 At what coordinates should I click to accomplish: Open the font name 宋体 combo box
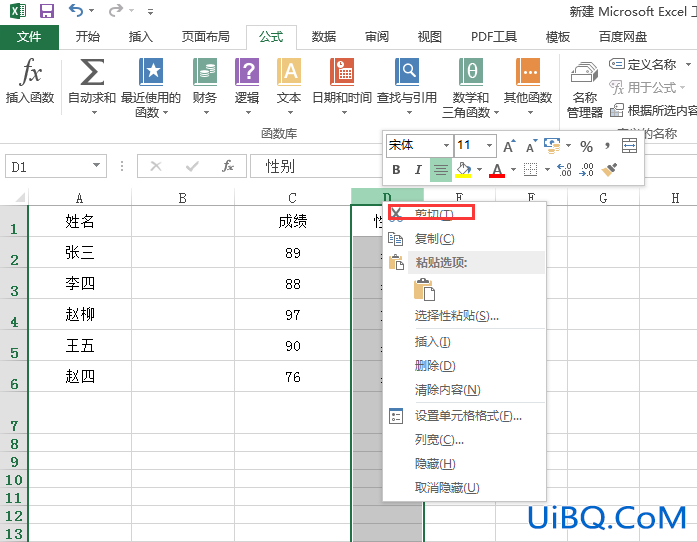point(419,145)
